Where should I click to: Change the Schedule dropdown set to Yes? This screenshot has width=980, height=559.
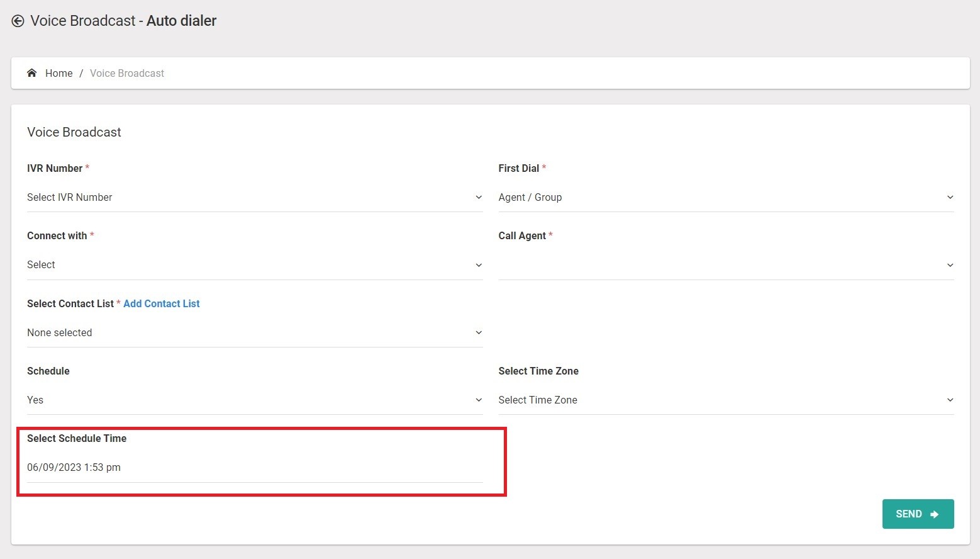255,400
